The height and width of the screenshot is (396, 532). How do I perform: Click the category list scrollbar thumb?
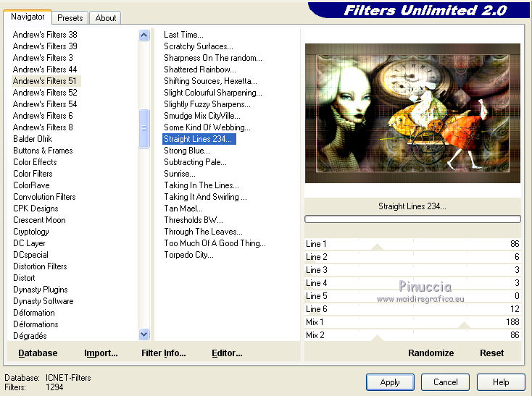coord(144,128)
